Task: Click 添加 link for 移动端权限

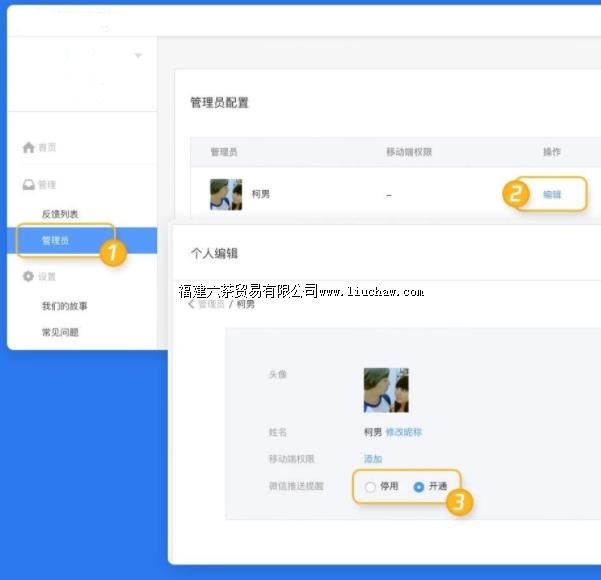Action: [x=373, y=459]
